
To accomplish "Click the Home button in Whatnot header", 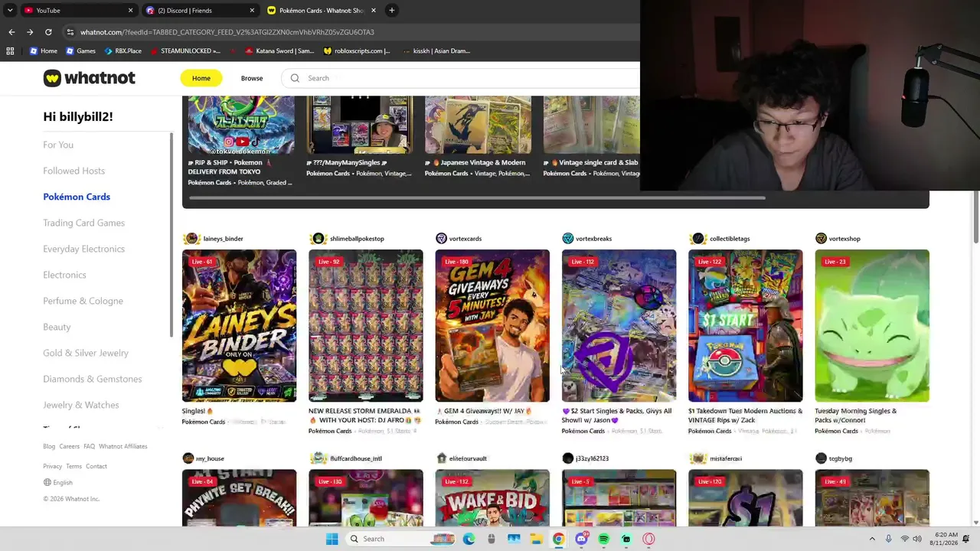I will coord(201,78).
